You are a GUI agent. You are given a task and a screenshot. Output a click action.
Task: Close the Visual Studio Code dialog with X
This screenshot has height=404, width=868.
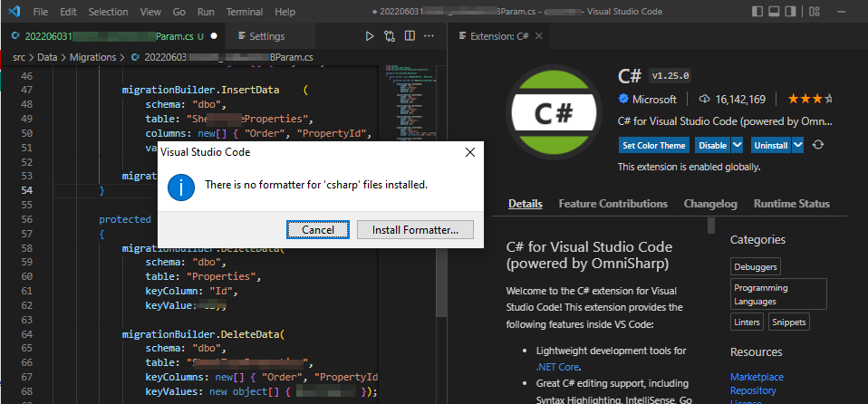pyautogui.click(x=470, y=152)
